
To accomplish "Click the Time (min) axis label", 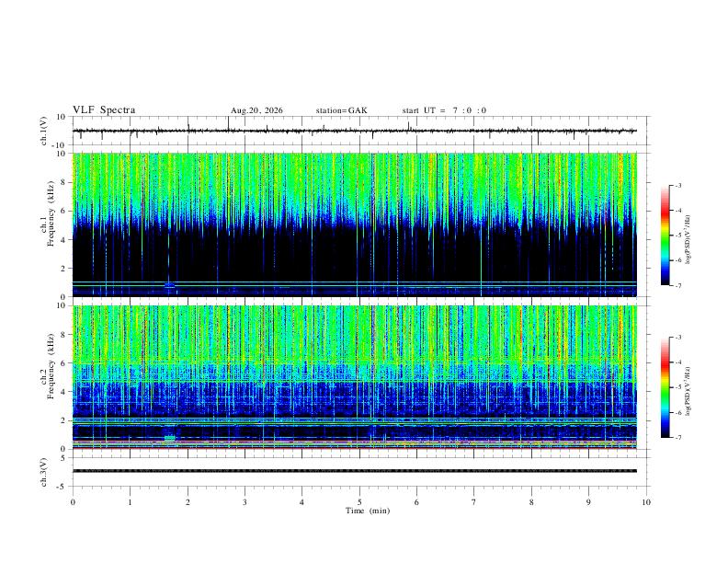I will click(368, 511).
